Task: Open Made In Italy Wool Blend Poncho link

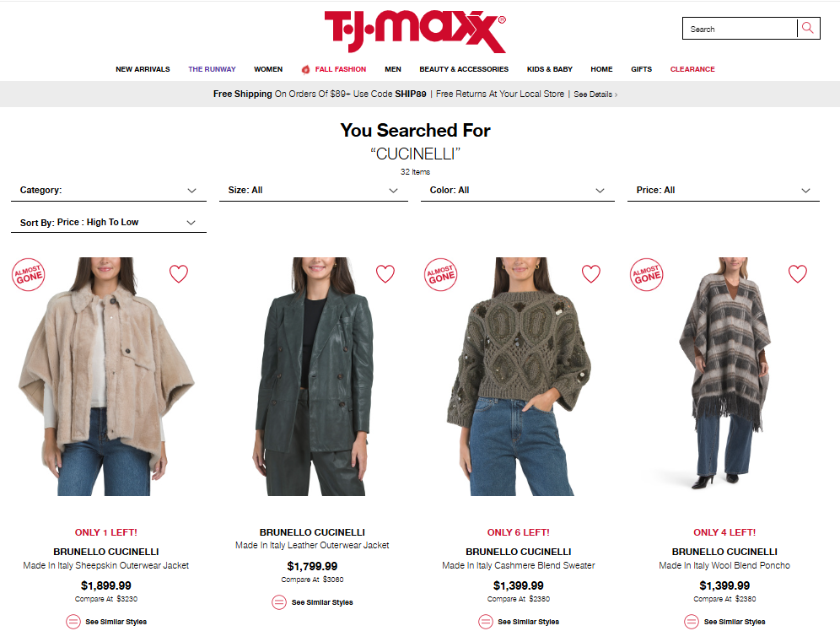Action: (724, 565)
